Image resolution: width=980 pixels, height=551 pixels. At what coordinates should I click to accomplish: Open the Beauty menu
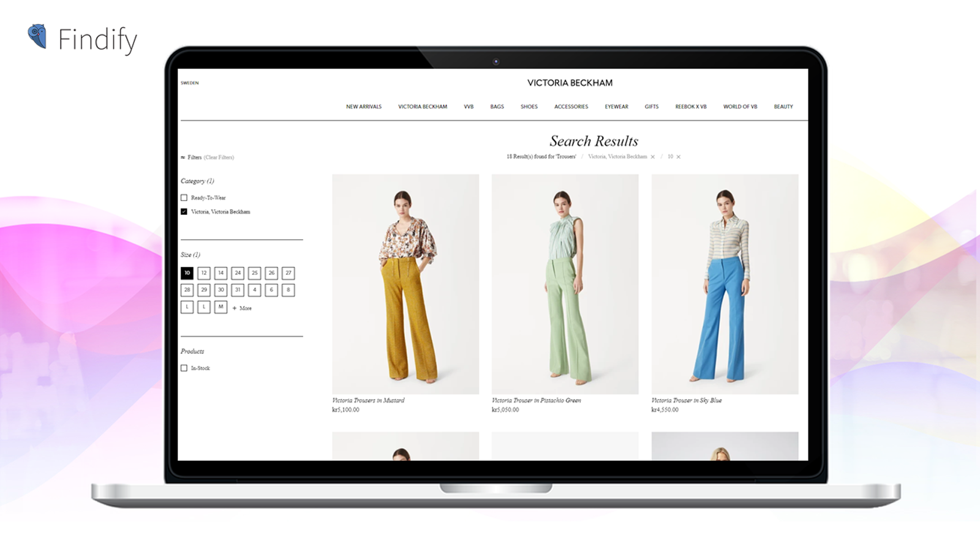coord(783,107)
